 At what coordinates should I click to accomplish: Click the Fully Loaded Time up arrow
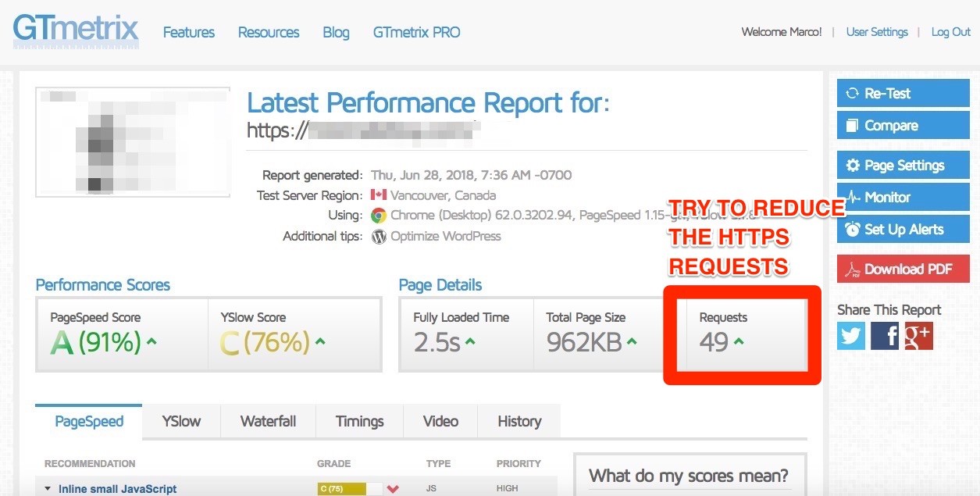point(470,341)
